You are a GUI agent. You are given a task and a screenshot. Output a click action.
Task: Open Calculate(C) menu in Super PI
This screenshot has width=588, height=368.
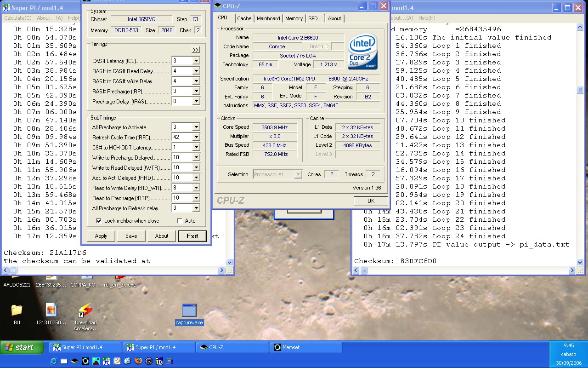pyautogui.click(x=18, y=18)
